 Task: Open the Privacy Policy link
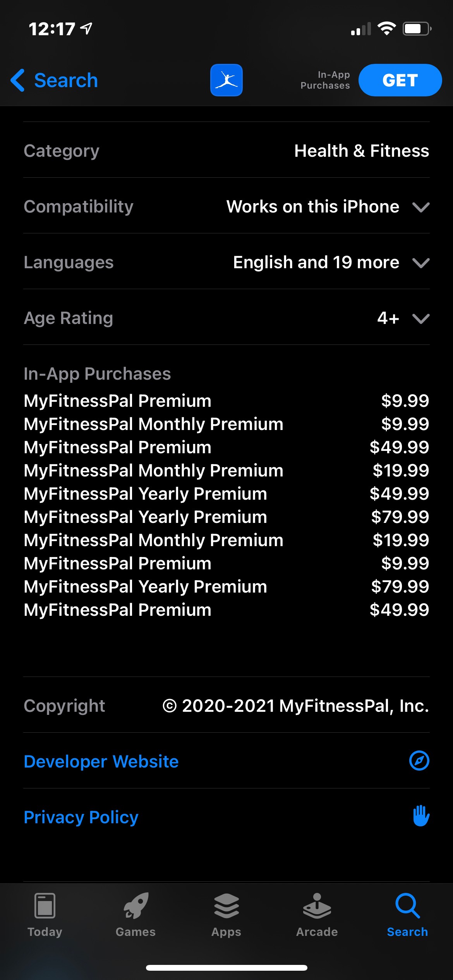click(81, 817)
